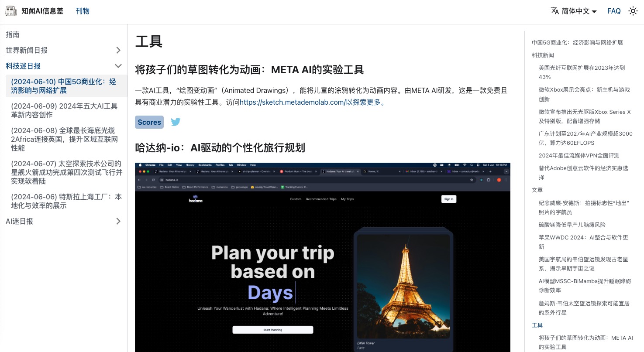This screenshot has height=352, width=644.
Task: Jump to 广东计划至2027年AI产业 TOC entry
Action: point(585,138)
